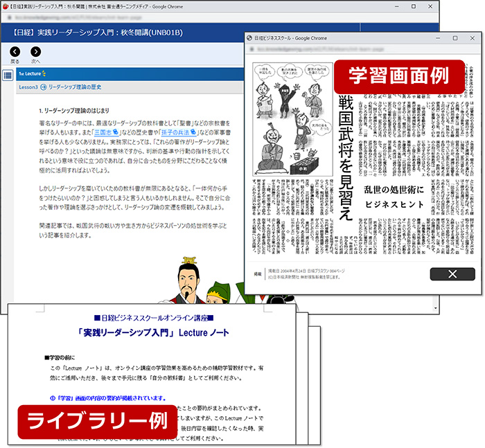The image size is (485, 448).
Task: Click the heading 1. リーダーシップ理論のはじまり
Action: 74,110
